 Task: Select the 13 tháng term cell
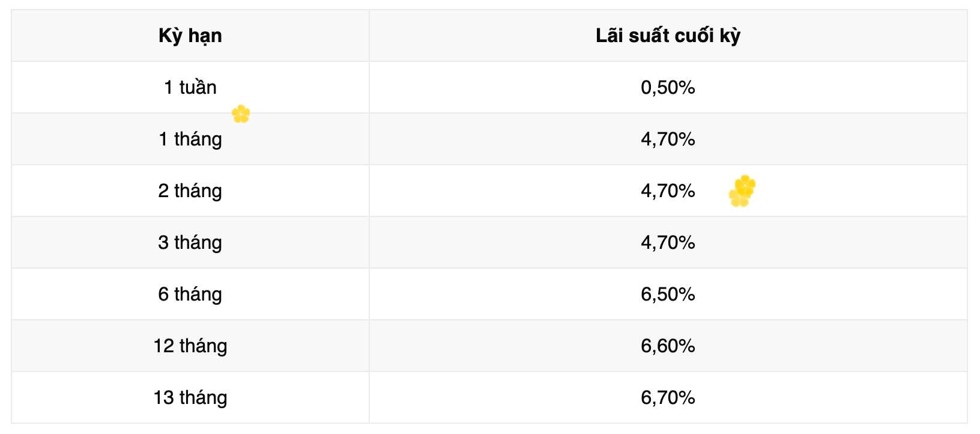point(190,398)
